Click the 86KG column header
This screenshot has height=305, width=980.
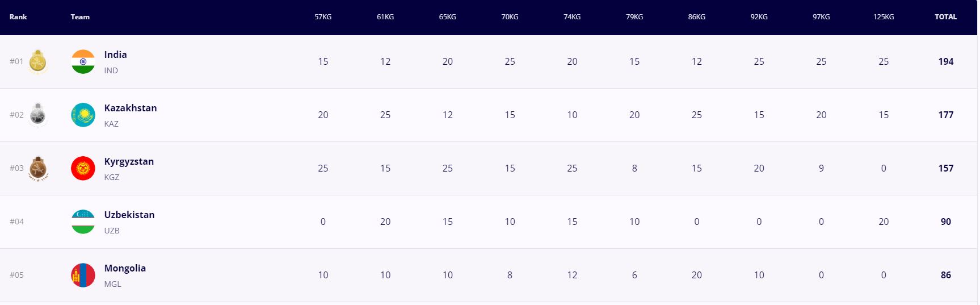click(x=696, y=17)
